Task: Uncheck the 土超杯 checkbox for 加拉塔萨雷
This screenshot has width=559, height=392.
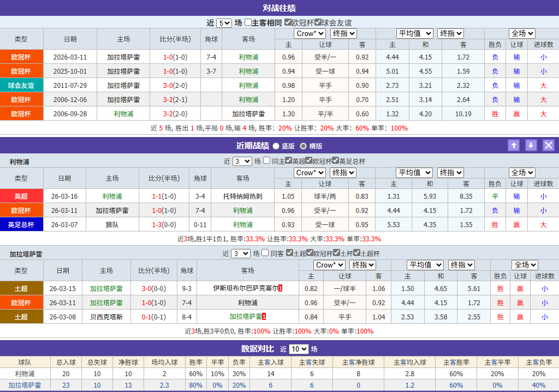Action: (x=356, y=253)
